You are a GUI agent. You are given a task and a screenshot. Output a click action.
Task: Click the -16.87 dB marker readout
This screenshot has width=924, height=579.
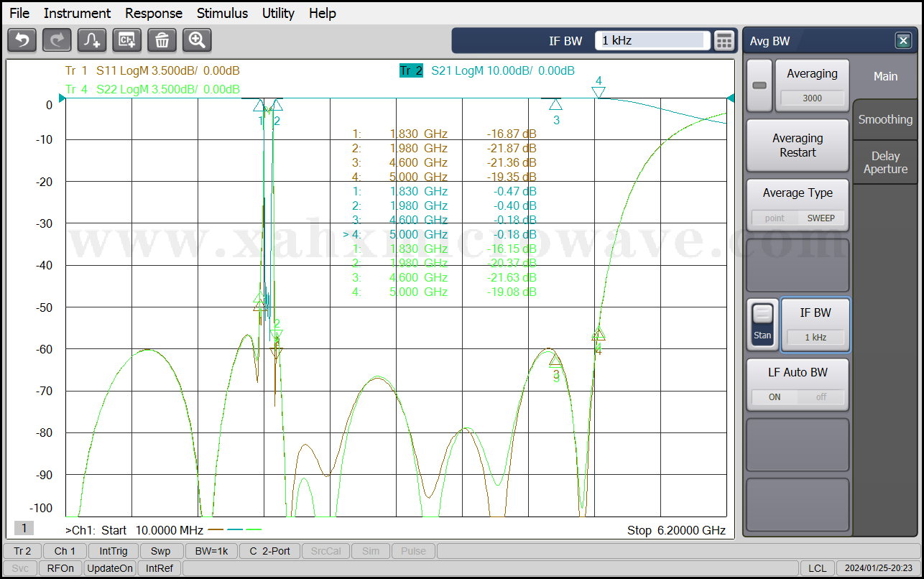point(512,134)
